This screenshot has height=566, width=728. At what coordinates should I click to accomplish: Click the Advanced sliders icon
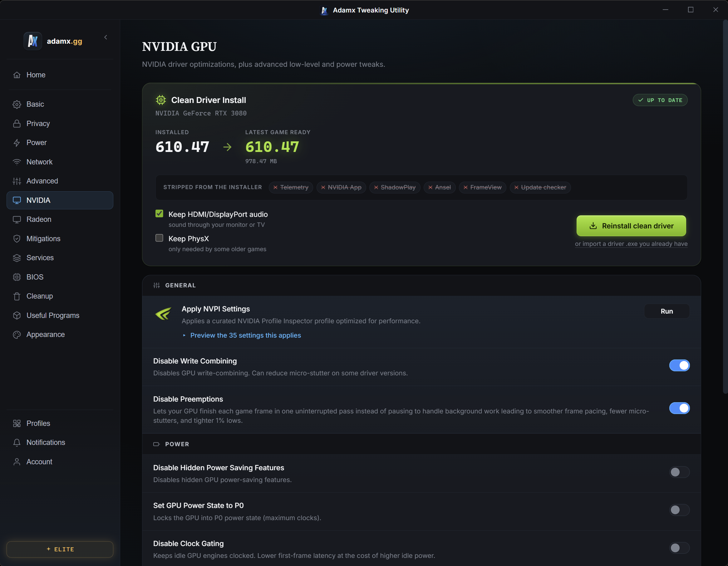[17, 181]
